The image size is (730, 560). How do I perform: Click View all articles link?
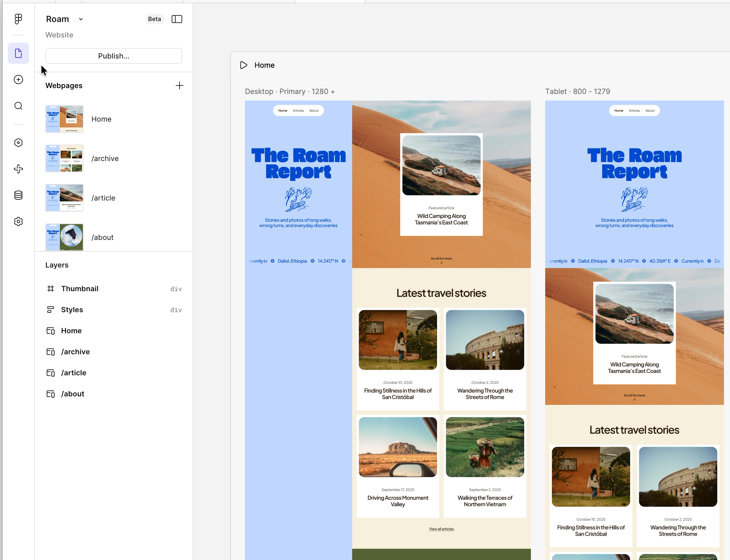click(441, 529)
